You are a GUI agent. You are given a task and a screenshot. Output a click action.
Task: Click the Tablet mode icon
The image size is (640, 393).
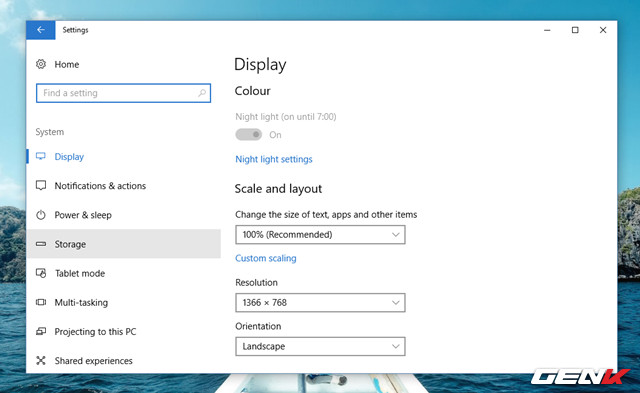coord(41,273)
